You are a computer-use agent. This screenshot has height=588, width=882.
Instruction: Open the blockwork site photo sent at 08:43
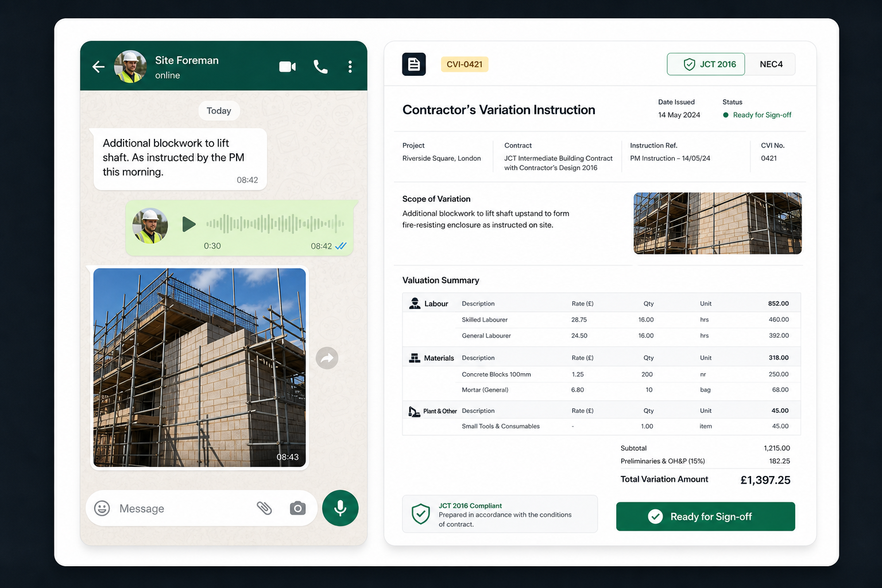tap(199, 367)
